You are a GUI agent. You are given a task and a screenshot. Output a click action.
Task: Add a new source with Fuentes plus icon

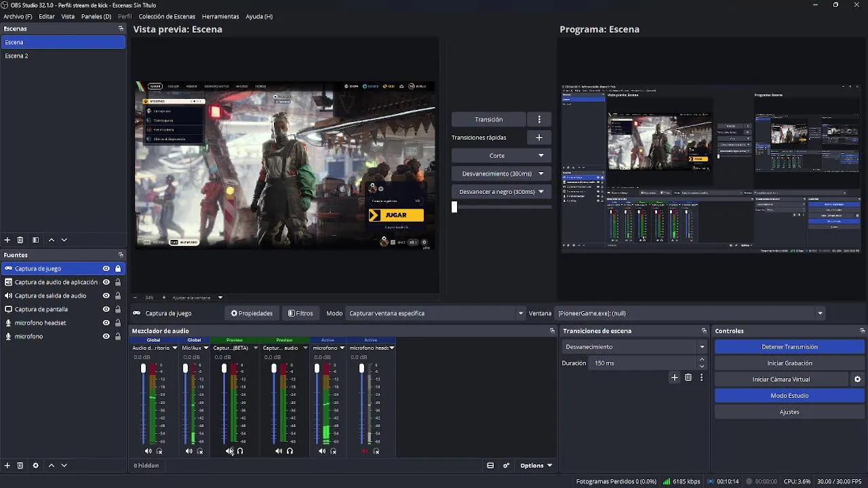click(x=7, y=466)
